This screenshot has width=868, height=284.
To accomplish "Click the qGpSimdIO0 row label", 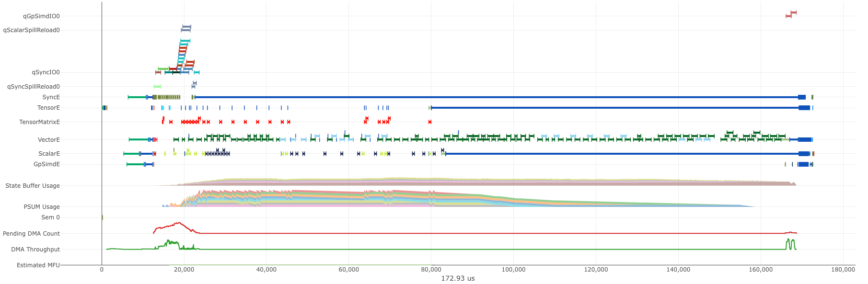I will (41, 16).
